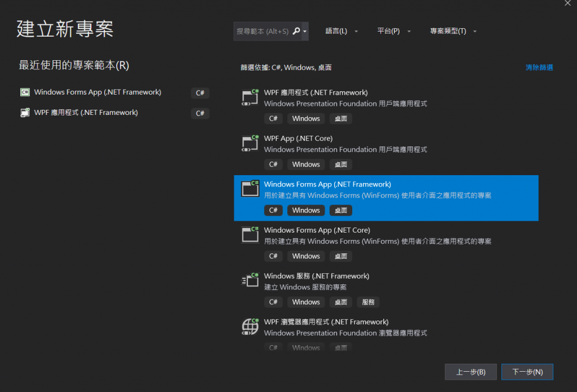577x392 pixels.
Task: Click 桌面 tag under Windows Forms App (.NET Core)
Action: [341, 256]
